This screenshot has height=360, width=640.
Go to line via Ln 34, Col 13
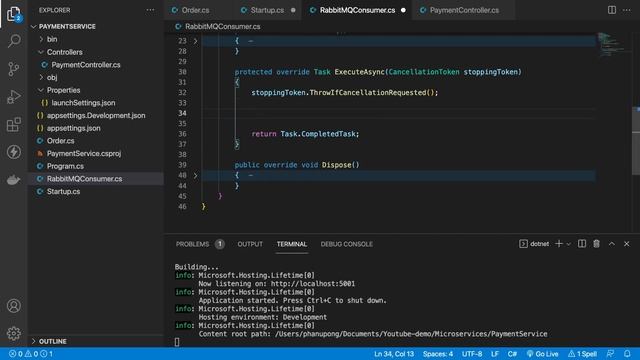pos(393,353)
